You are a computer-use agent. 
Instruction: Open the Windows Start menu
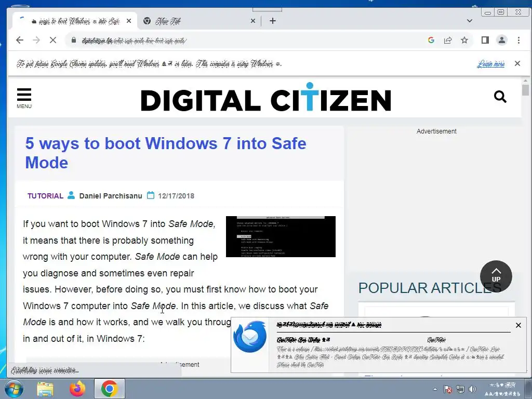[x=13, y=389]
